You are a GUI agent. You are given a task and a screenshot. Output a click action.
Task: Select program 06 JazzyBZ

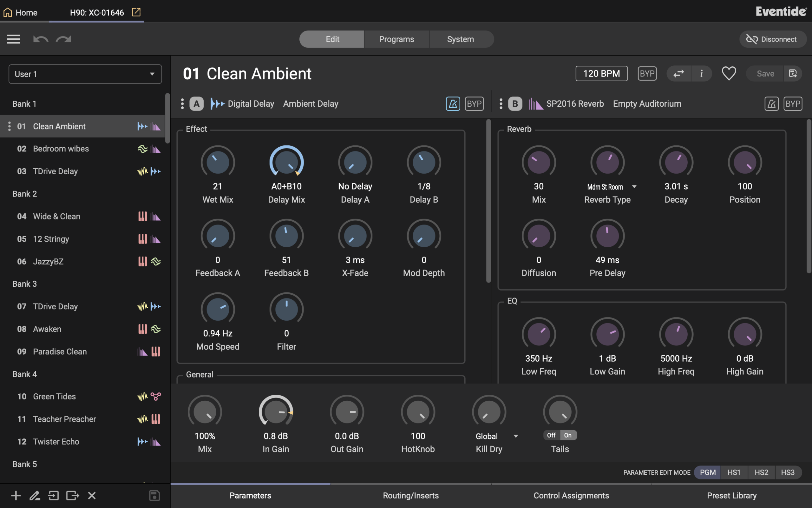[x=82, y=261]
